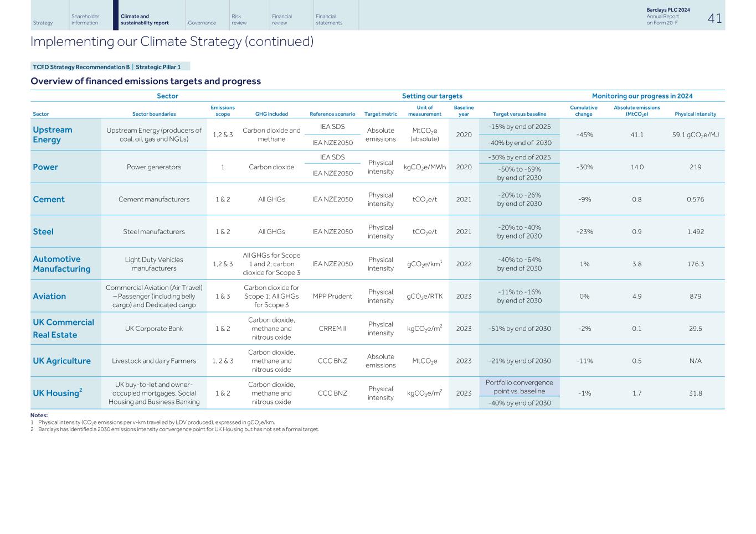Viewport: 756px width, 534px height.
Task: Click the Aviation sector heading
Action: pos(49,296)
